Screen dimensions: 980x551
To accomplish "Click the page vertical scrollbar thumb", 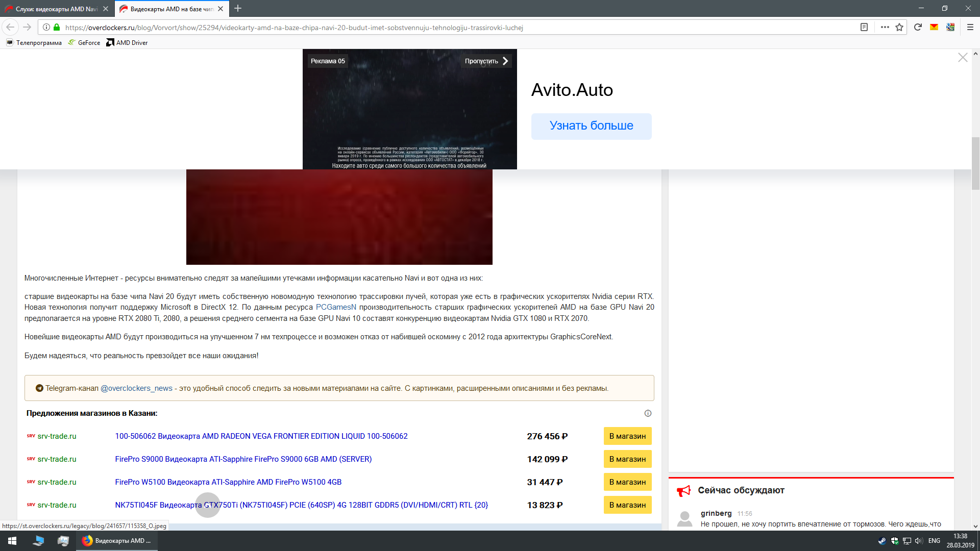I will coord(975,163).
